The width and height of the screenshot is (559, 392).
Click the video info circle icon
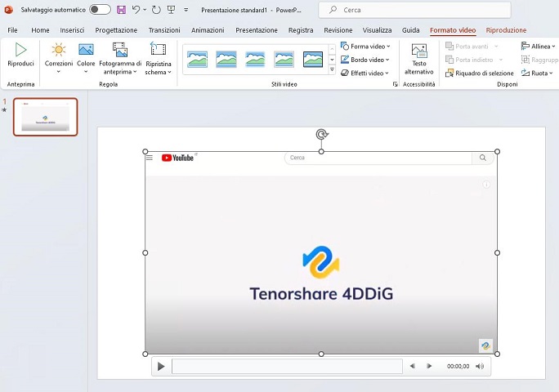(486, 185)
